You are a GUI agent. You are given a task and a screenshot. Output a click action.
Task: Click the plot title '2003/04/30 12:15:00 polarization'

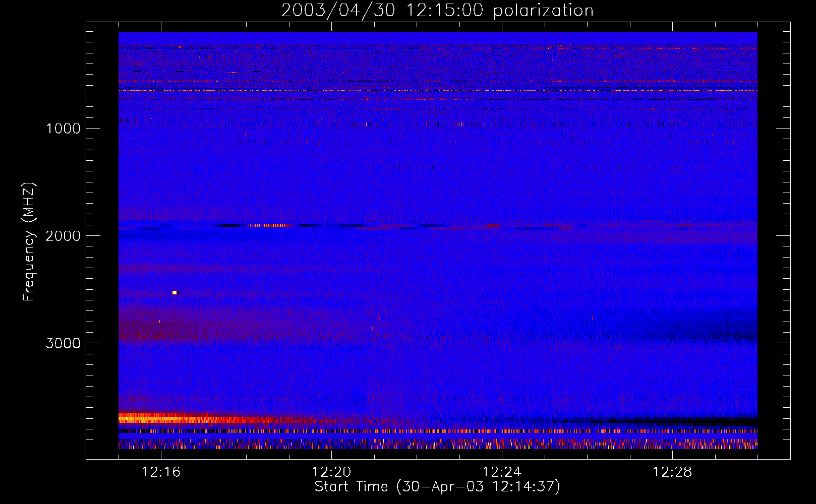coord(437,10)
